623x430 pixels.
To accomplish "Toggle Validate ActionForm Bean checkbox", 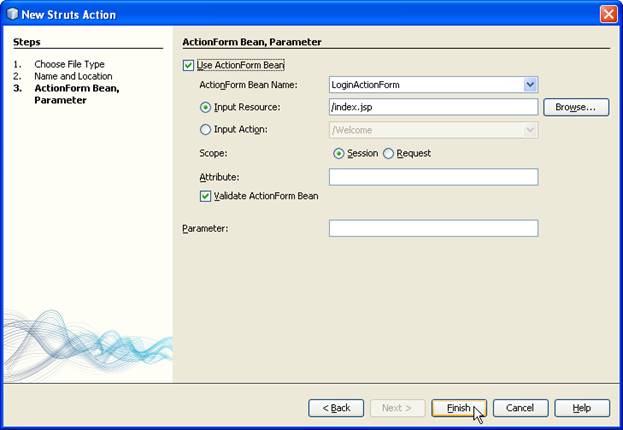I will point(205,196).
